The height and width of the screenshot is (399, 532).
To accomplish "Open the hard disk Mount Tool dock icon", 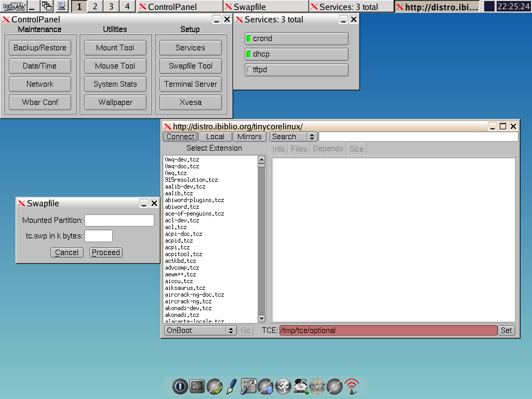I will 300,386.
